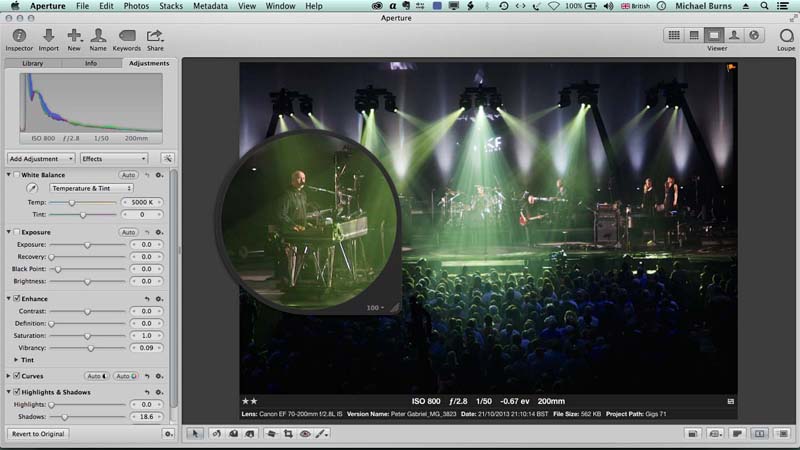Click Revert to Original
The height and width of the screenshot is (450, 800).
coord(38,434)
